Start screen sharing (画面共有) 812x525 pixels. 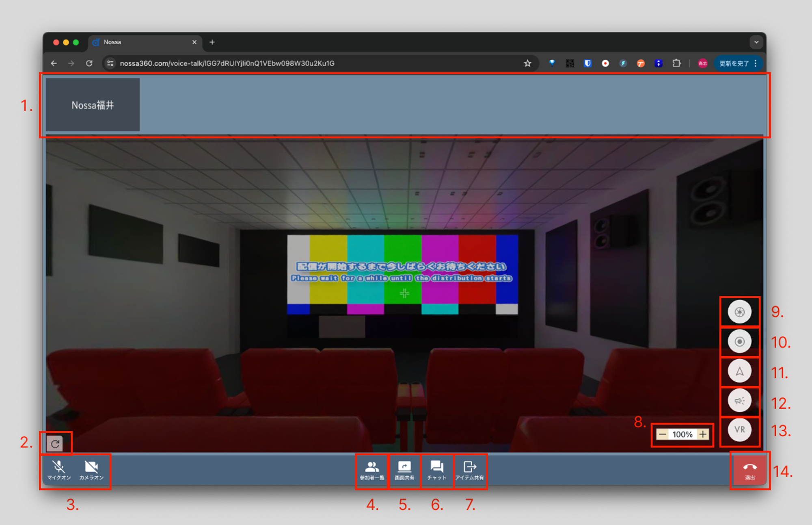click(404, 471)
